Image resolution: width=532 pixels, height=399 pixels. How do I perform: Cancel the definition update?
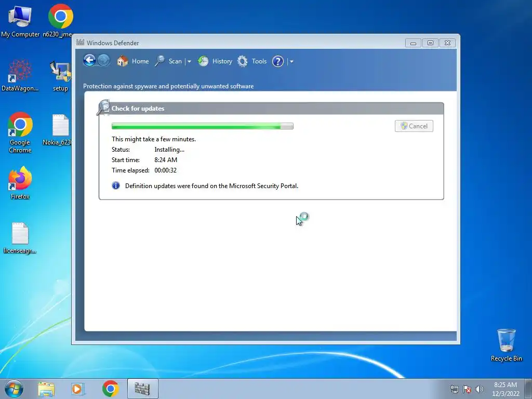[414, 126]
